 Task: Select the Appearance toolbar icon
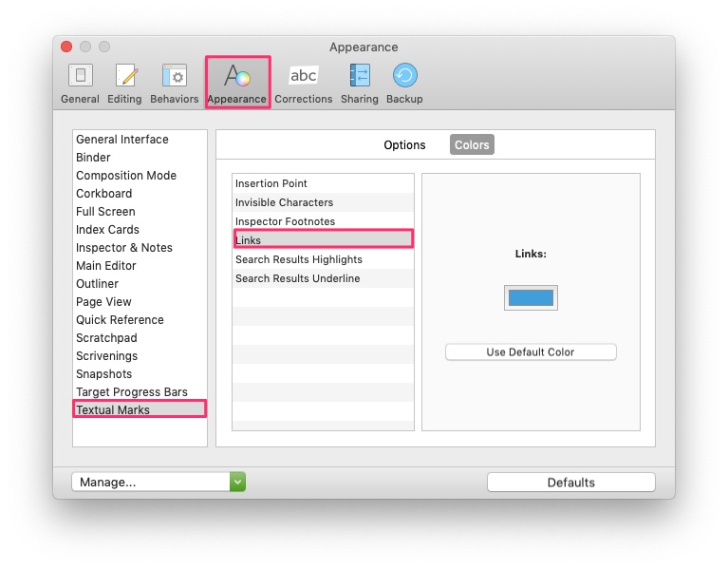[237, 75]
